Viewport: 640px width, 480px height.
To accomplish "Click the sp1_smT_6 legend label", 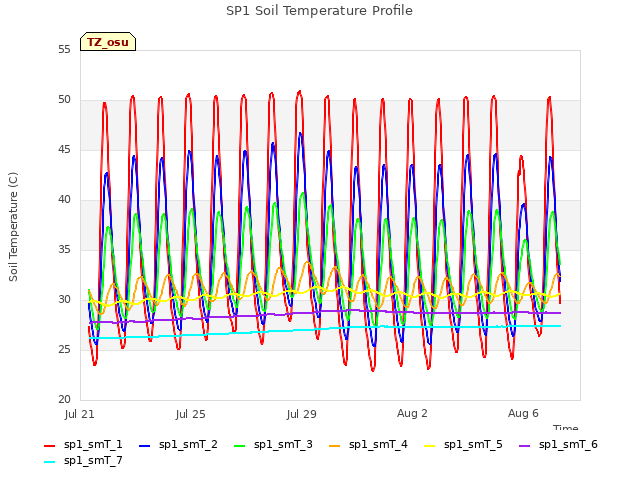I will (x=568, y=445).
